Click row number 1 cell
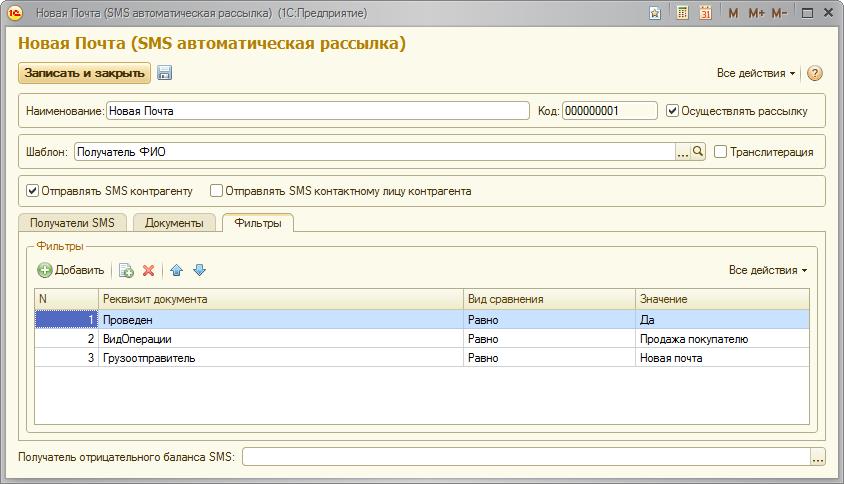This screenshot has width=844, height=484. pos(66,320)
